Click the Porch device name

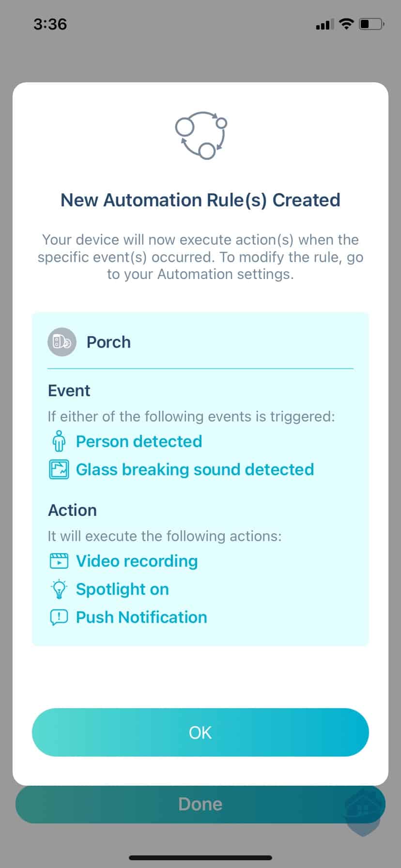point(108,342)
